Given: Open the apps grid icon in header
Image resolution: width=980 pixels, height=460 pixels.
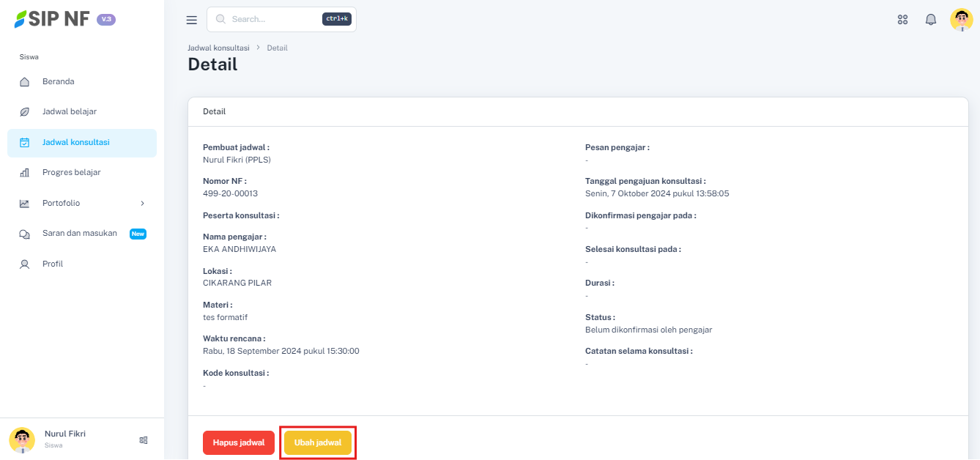Looking at the screenshot, I should [902, 20].
